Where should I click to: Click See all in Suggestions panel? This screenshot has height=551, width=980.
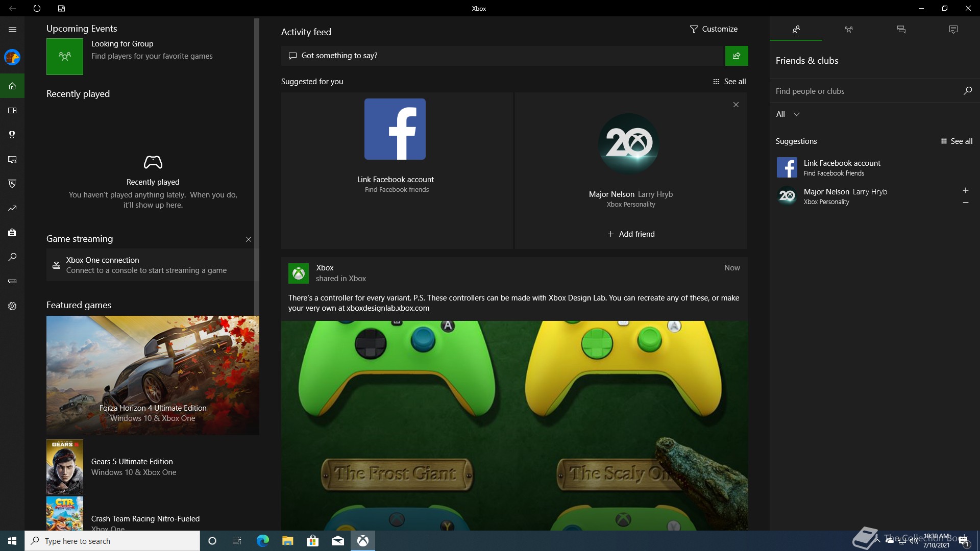coord(957,141)
